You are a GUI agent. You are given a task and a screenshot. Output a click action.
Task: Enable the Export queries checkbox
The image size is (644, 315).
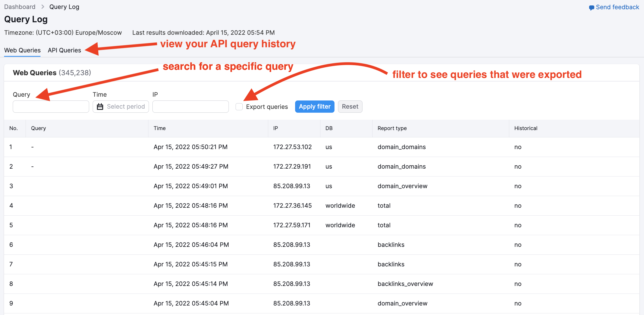(x=239, y=107)
